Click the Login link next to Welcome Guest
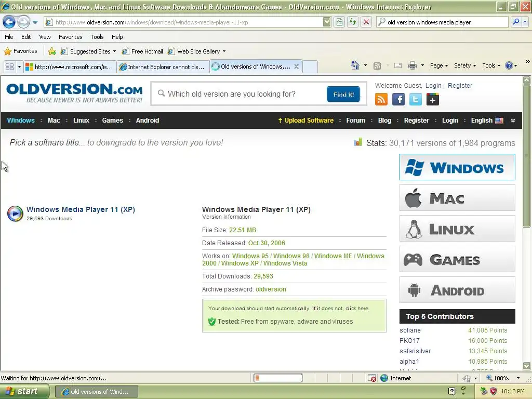Image resolution: width=532 pixels, height=399 pixels. click(433, 86)
